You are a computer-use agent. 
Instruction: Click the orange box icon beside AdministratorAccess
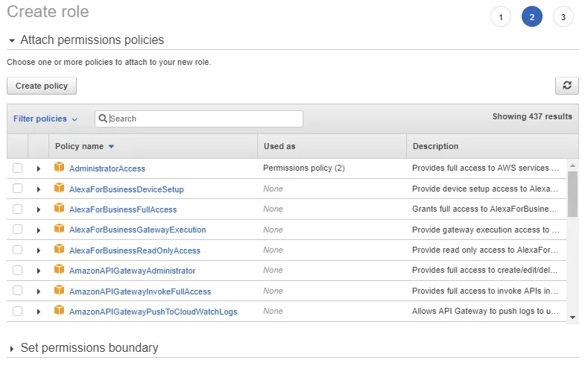[60, 168]
